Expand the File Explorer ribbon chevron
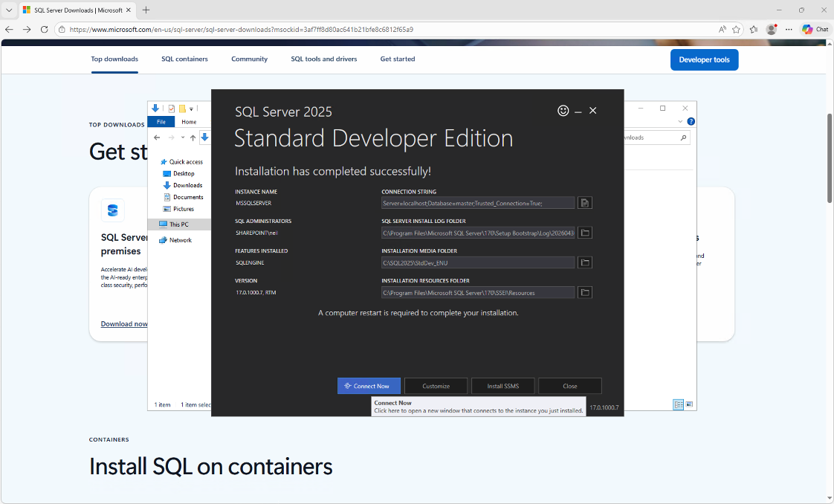This screenshot has width=834, height=504. click(x=680, y=122)
